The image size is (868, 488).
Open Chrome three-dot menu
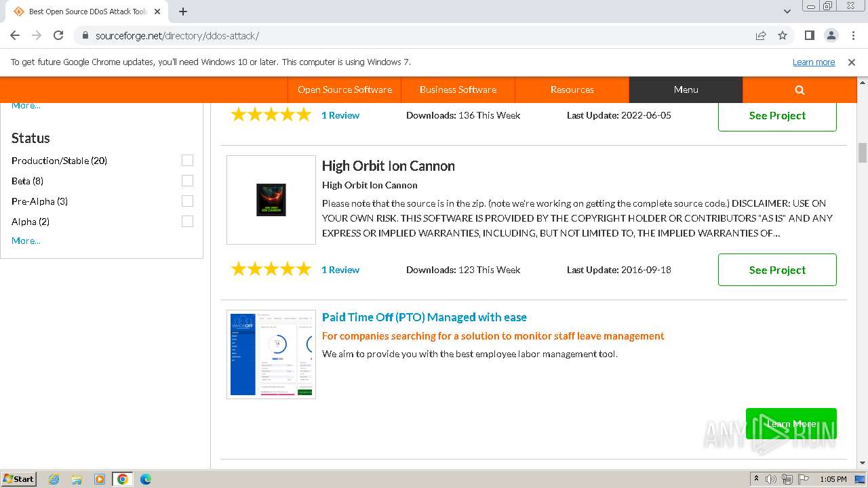pos(852,35)
